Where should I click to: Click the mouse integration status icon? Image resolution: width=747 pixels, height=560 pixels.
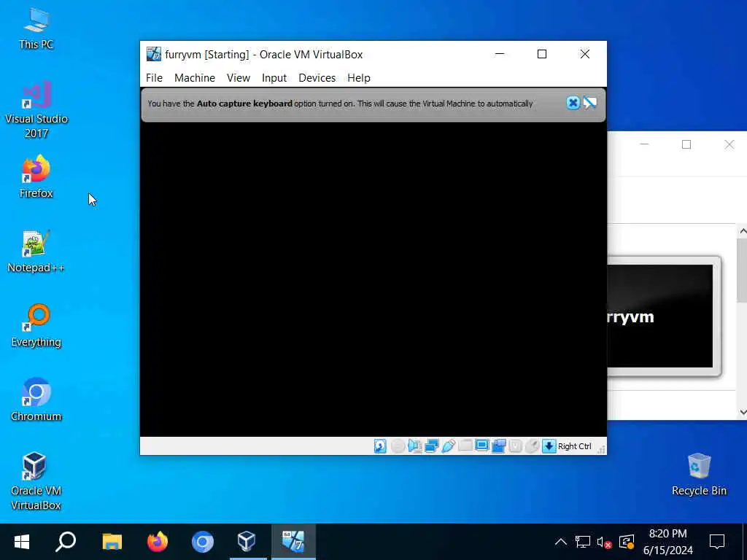(532, 446)
